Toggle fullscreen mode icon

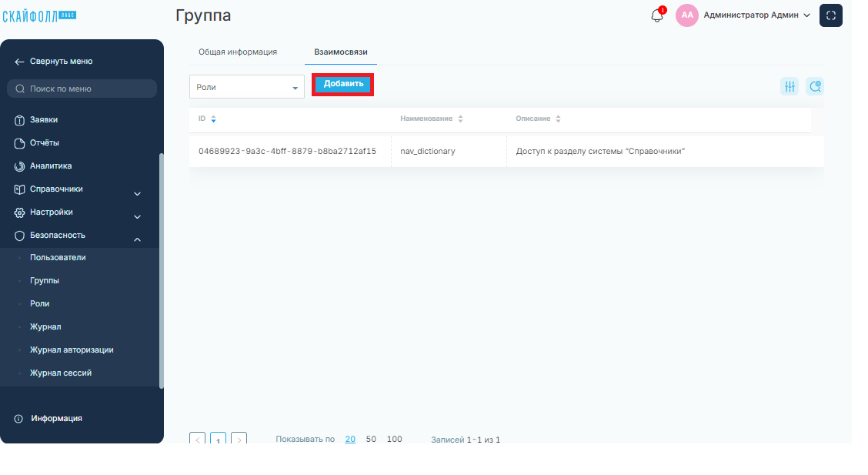(830, 15)
